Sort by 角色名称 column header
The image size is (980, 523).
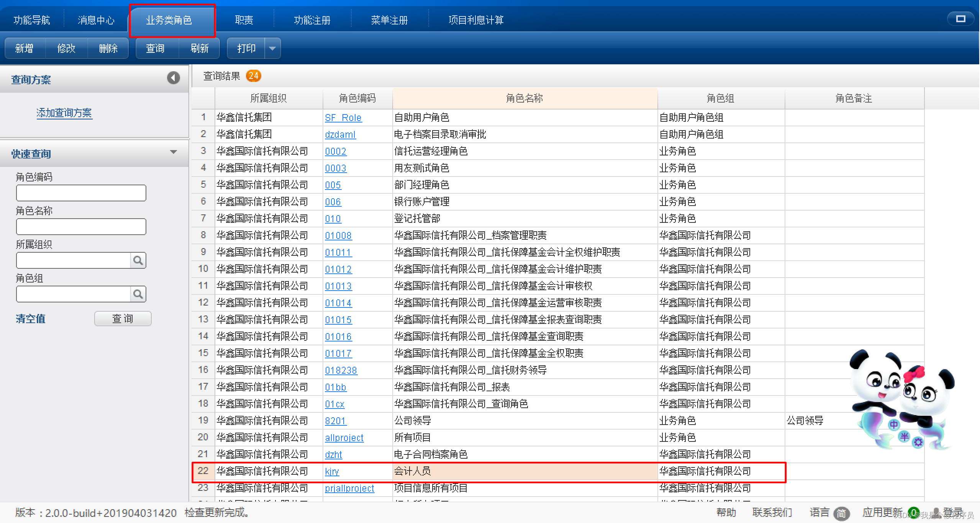524,98
